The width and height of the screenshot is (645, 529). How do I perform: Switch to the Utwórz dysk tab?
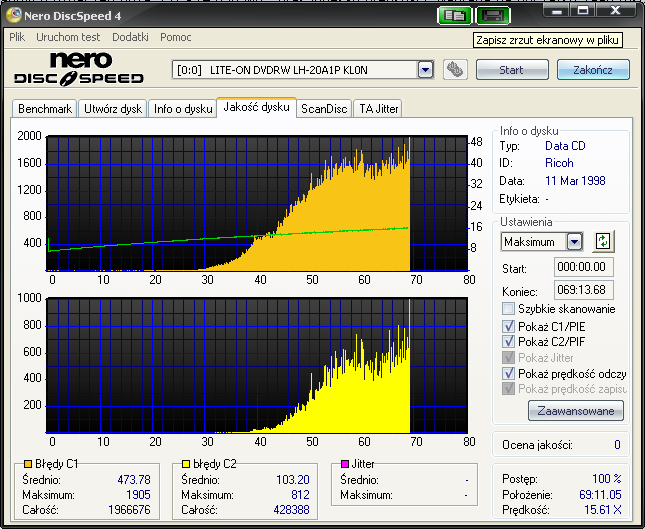113,109
